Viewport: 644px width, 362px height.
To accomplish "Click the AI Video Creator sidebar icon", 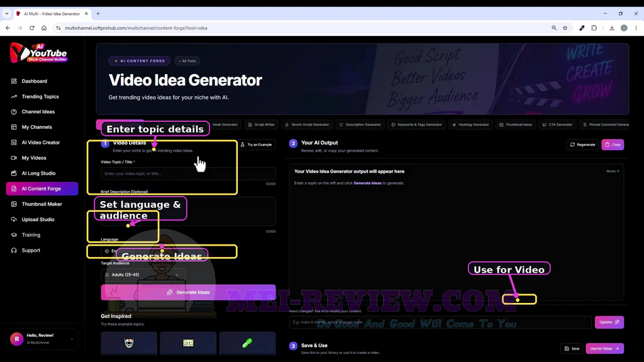I will 14,143.
